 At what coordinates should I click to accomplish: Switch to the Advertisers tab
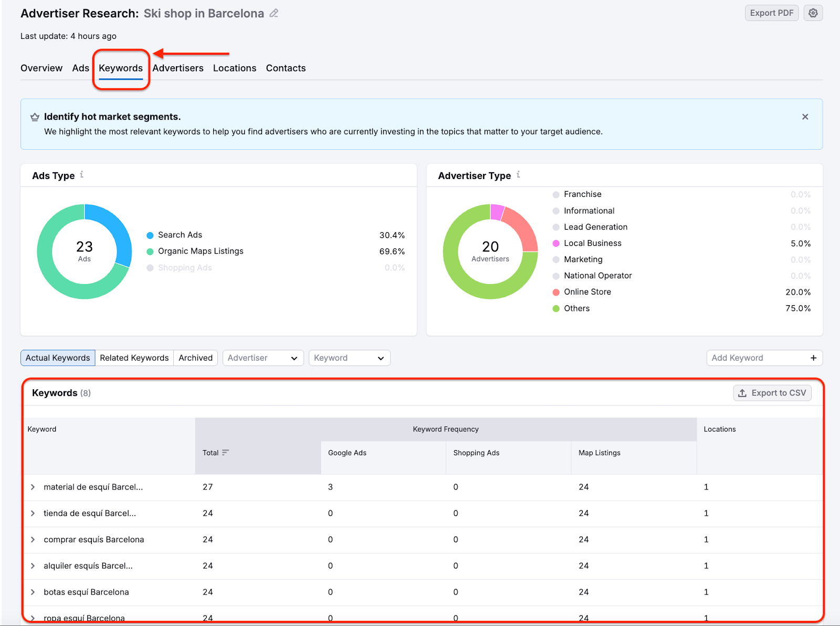pyautogui.click(x=177, y=68)
